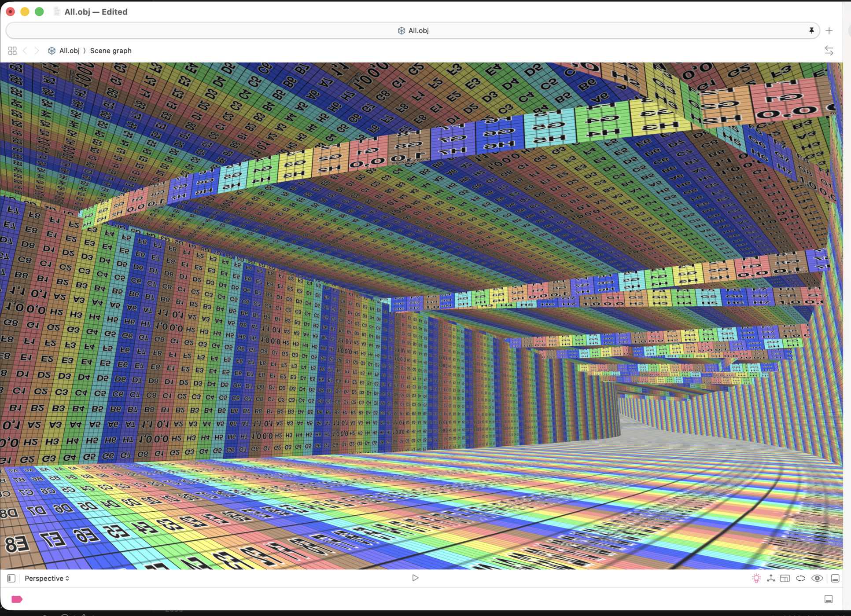Add a new tab with plus button

tap(829, 30)
